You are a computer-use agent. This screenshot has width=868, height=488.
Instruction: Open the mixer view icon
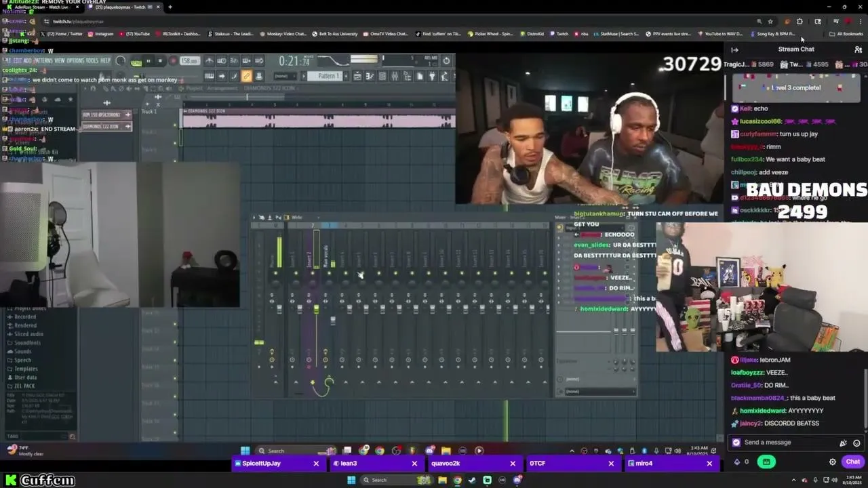pos(395,76)
